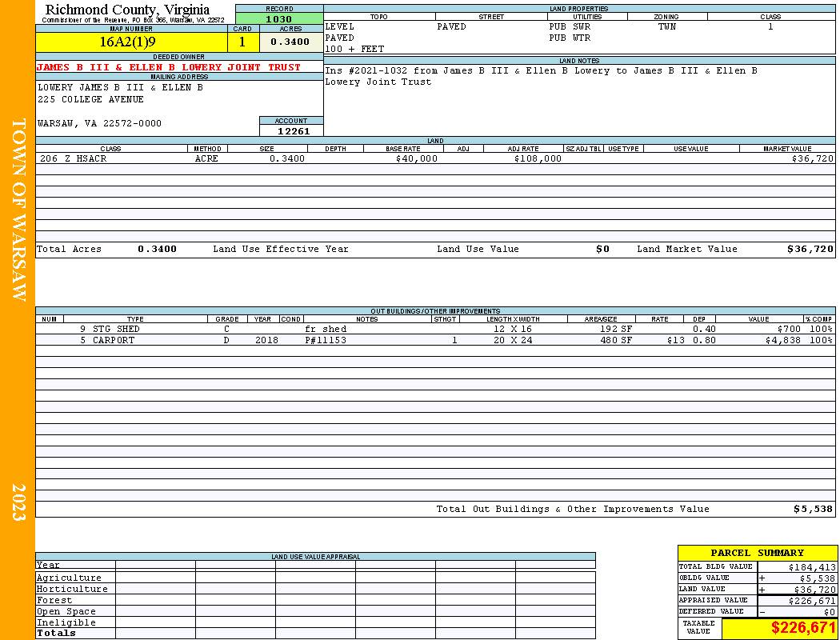The width and height of the screenshot is (840, 640).
Task: Click the deeded owner name in red
Action: (169, 67)
